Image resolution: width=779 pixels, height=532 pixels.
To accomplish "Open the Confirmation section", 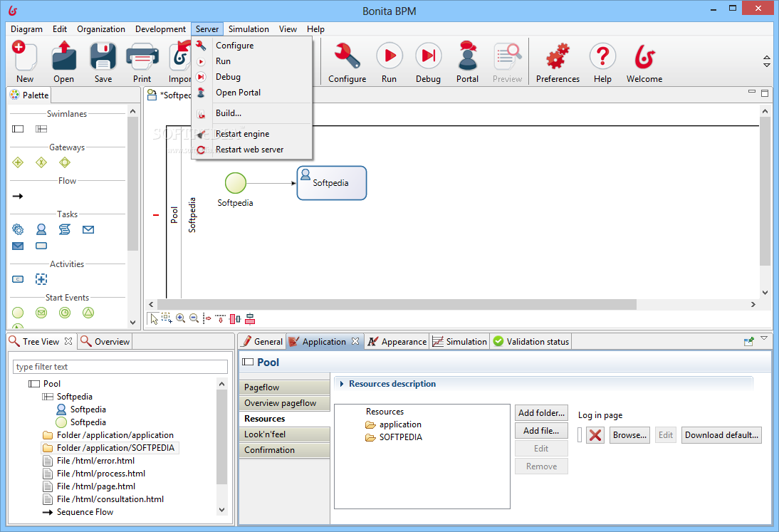I will coord(285,450).
